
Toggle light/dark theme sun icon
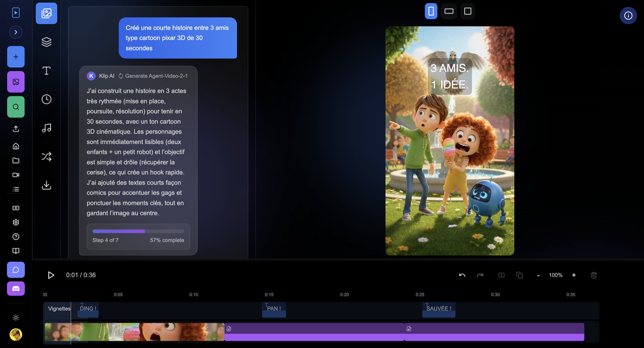click(x=16, y=318)
